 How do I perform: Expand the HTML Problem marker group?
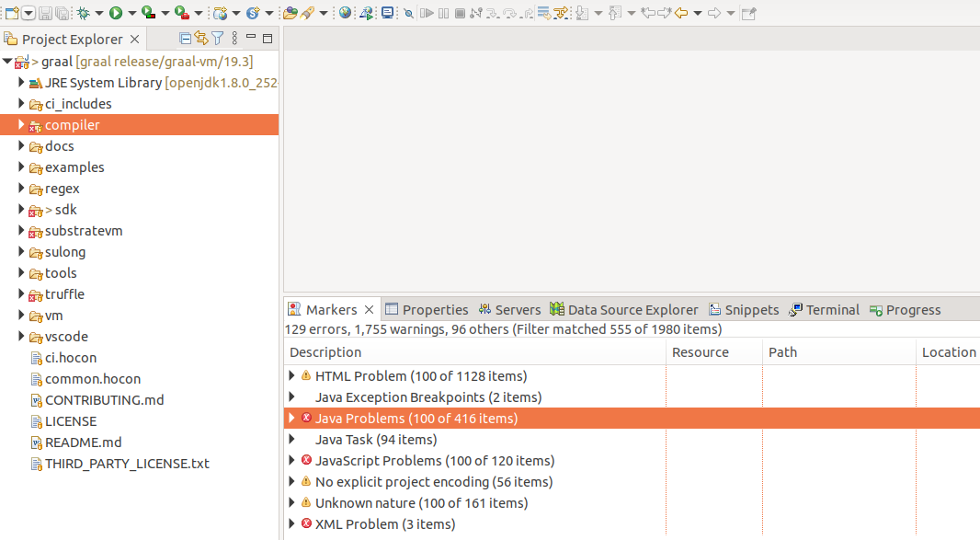(291, 375)
